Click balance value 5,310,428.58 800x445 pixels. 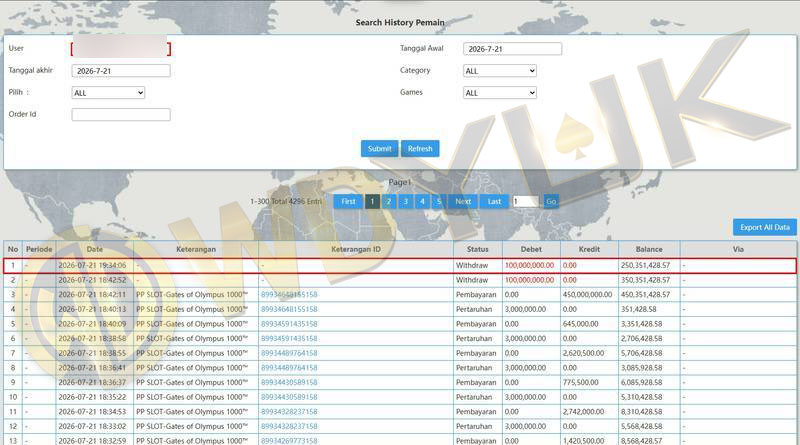click(x=641, y=397)
